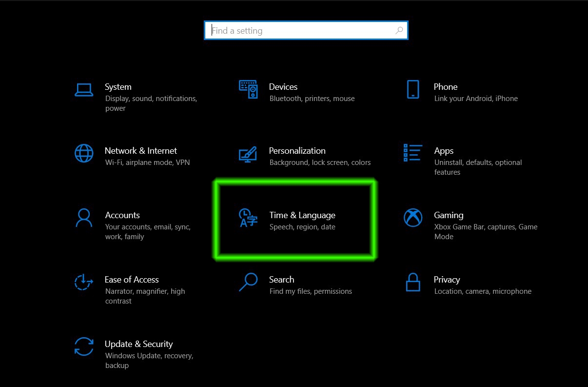The width and height of the screenshot is (588, 387).
Task: Click 'Narrator, magnifier, high contrast' description
Action: tap(145, 296)
